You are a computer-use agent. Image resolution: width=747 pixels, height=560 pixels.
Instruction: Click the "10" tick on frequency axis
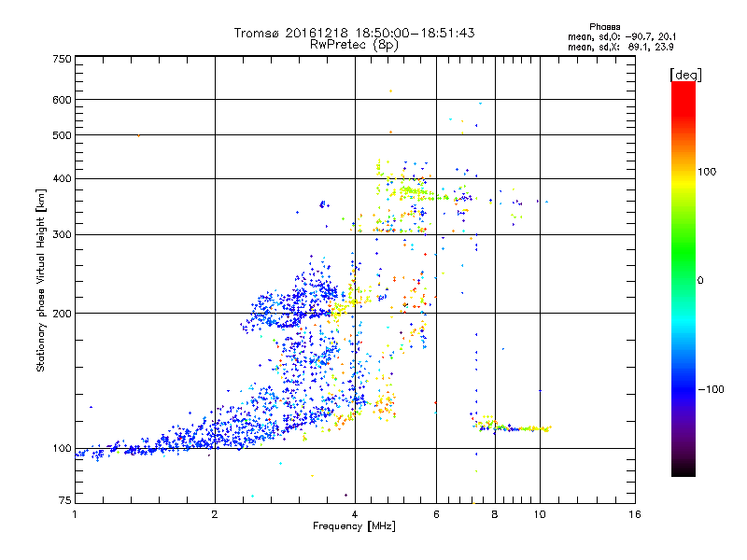point(540,514)
